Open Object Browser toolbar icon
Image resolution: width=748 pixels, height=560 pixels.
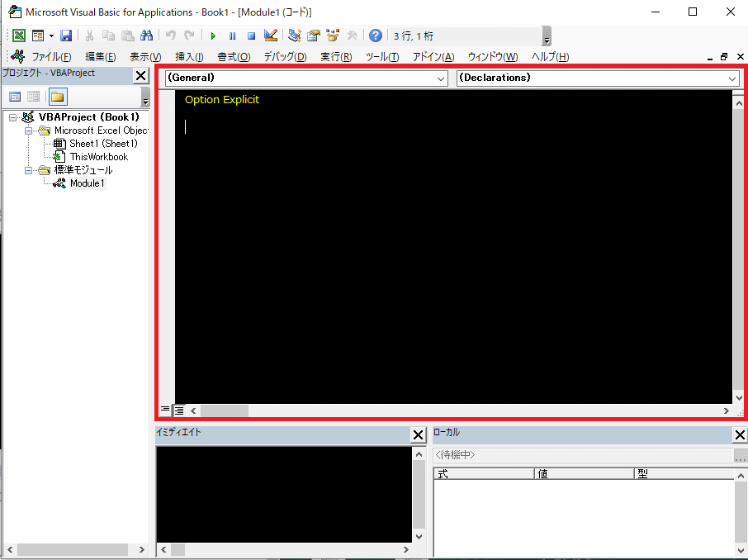tap(333, 36)
